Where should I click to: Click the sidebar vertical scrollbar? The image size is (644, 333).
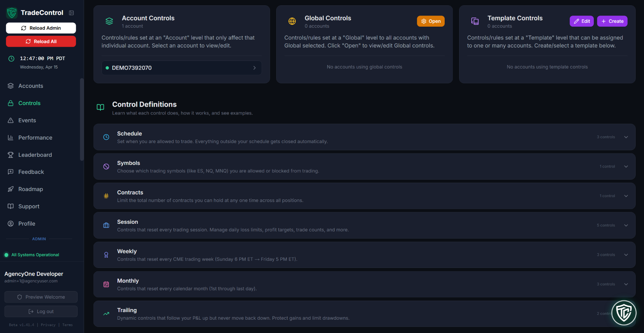pos(82,119)
